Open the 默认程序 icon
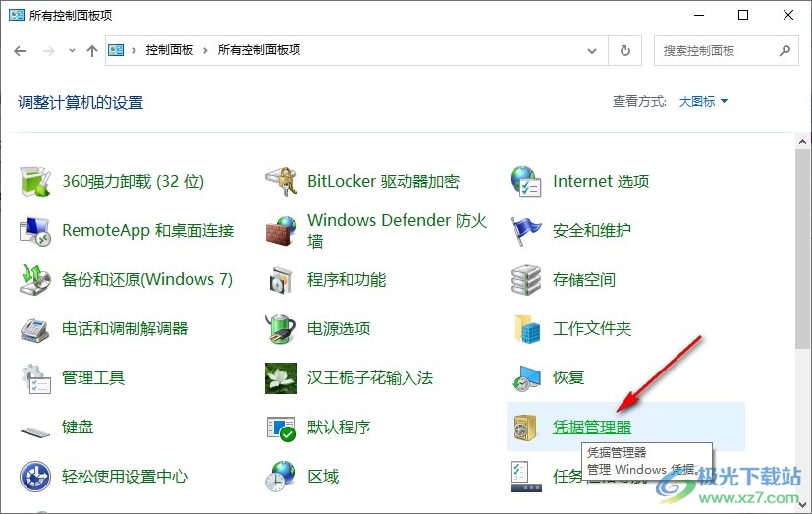Image resolution: width=812 pixels, height=514 pixels. tap(281, 428)
